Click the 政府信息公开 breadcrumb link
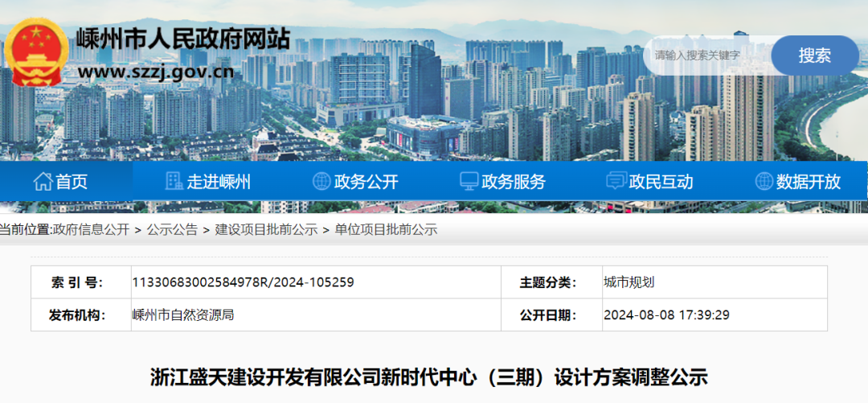Screen dimensions: 868x403 click(x=91, y=229)
